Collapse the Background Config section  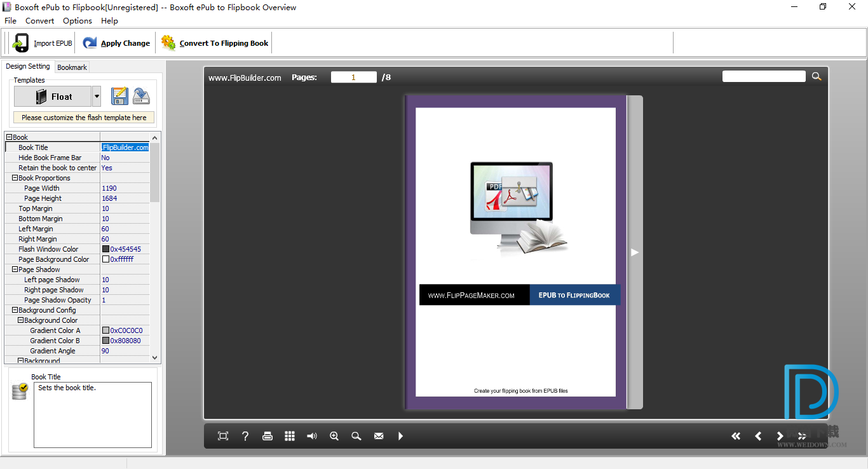tap(15, 310)
